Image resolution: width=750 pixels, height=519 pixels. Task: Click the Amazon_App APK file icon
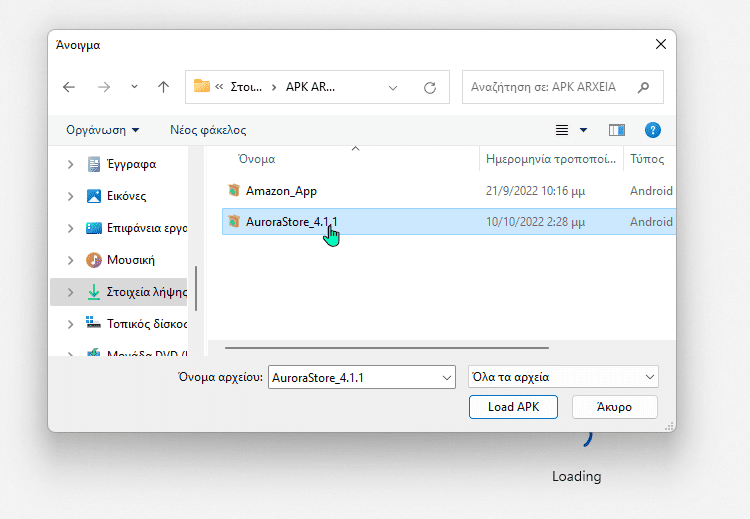pos(234,190)
